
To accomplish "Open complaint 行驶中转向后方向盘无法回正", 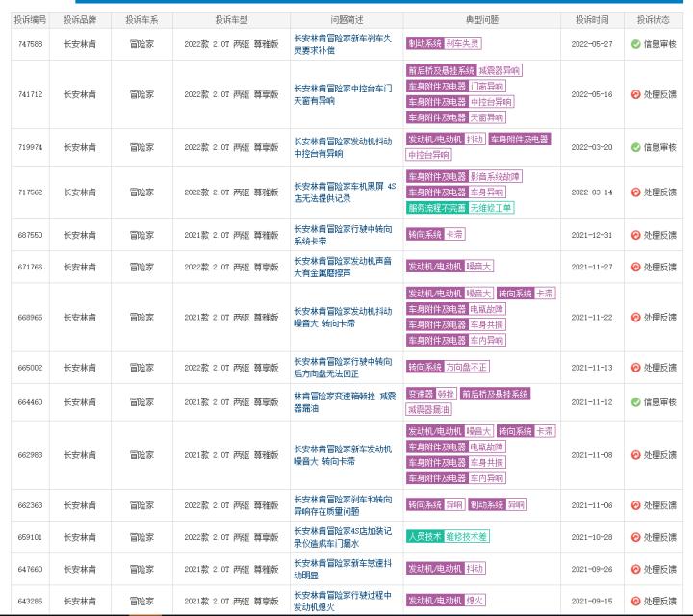I will [343, 368].
